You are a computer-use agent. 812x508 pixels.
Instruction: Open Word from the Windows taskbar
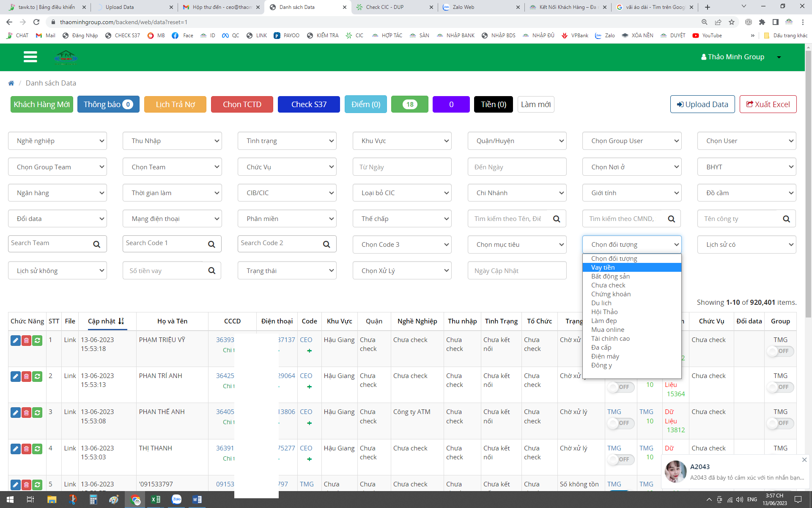(197, 500)
